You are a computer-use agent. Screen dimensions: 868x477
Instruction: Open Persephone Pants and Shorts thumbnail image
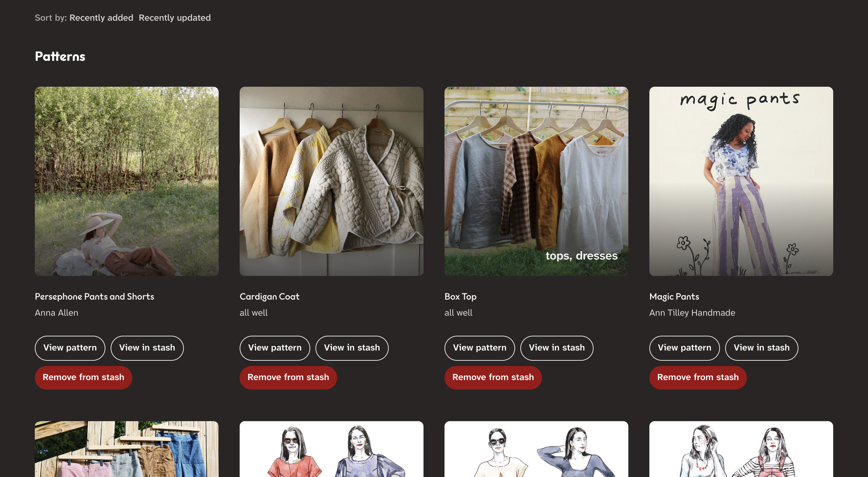coord(126,181)
